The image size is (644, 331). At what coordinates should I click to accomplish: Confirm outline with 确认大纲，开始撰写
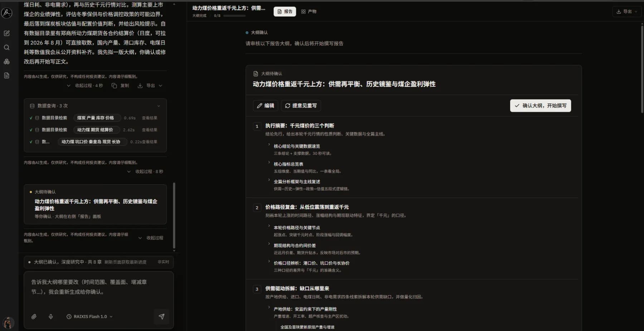[x=540, y=106]
